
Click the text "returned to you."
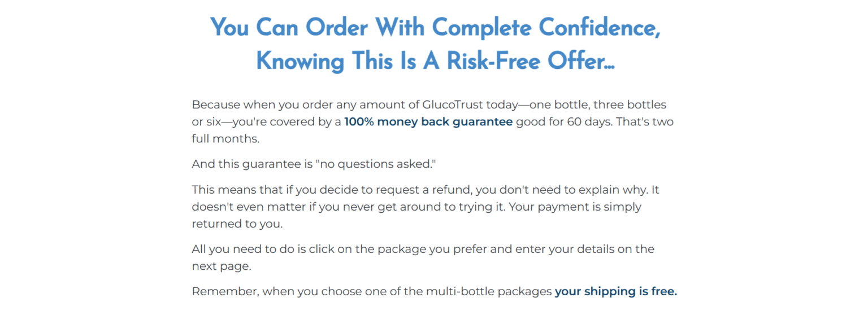tap(237, 224)
